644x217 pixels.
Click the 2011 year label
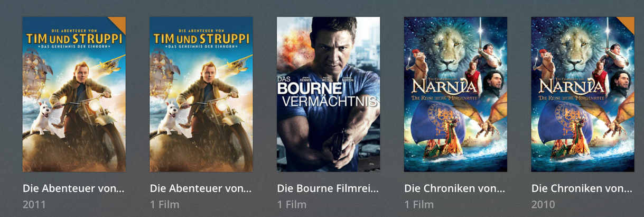pyautogui.click(x=34, y=204)
